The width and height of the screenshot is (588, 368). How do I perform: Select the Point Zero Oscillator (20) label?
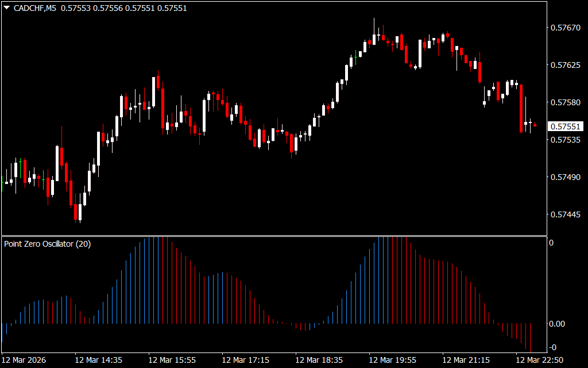pyautogui.click(x=47, y=244)
